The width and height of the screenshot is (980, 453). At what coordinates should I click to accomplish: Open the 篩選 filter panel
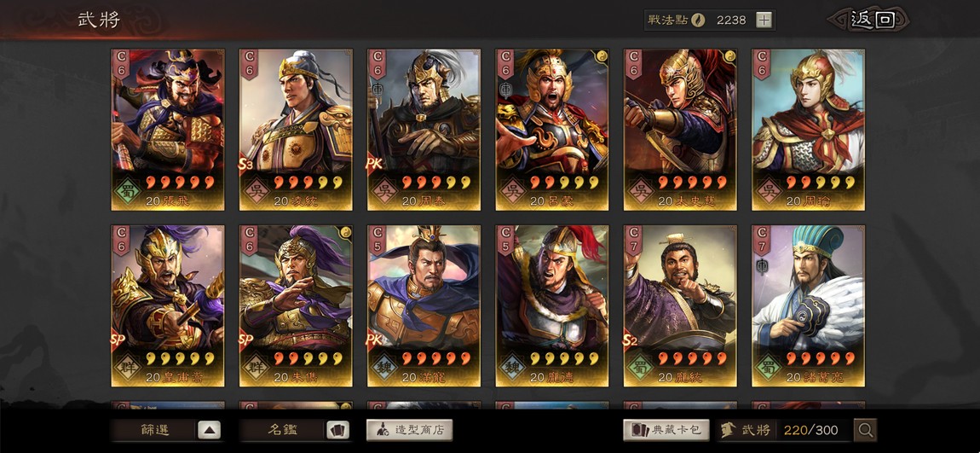[x=154, y=430]
